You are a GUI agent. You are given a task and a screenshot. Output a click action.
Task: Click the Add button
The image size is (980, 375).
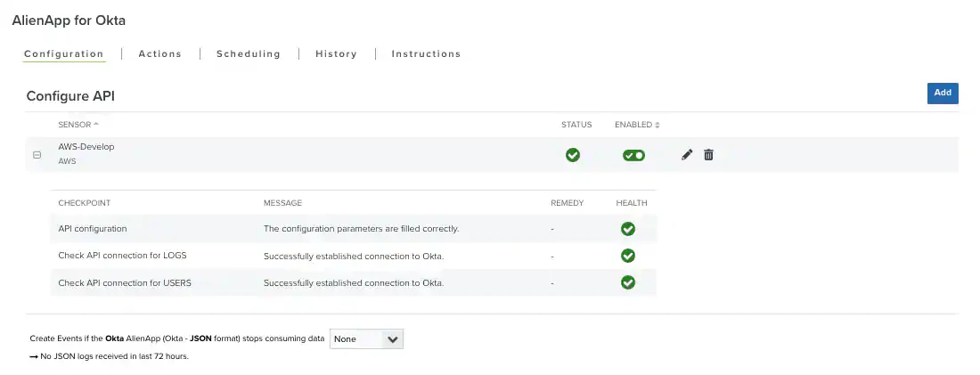click(x=943, y=93)
